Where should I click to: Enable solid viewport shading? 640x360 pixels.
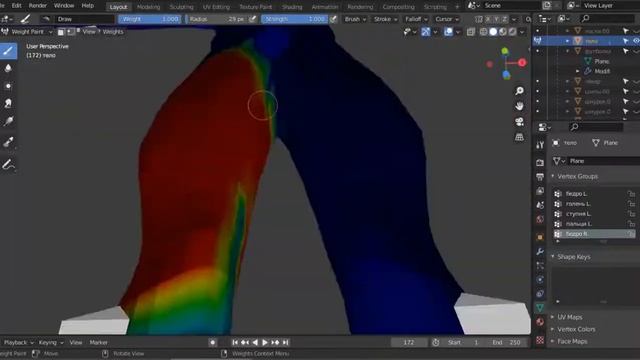[493, 32]
